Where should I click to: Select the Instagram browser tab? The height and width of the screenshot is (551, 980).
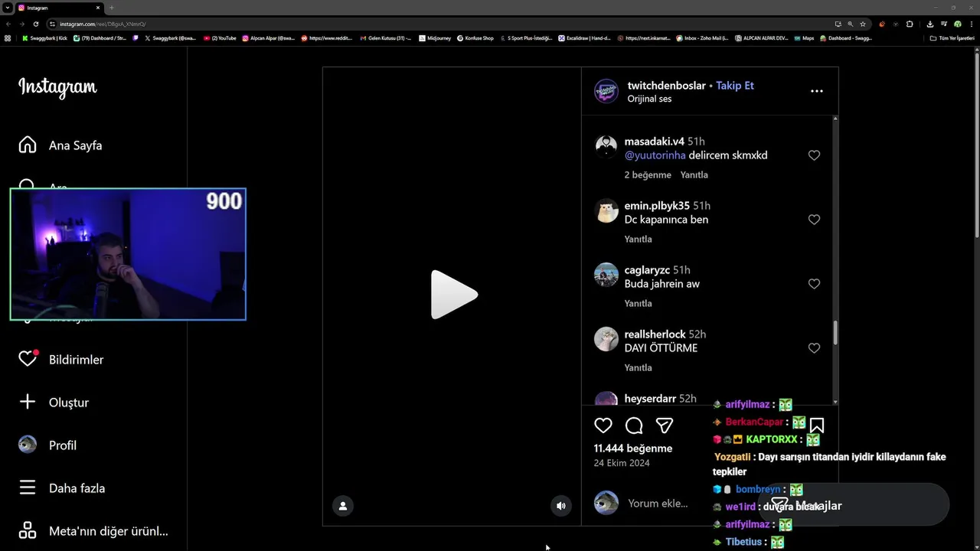point(60,8)
